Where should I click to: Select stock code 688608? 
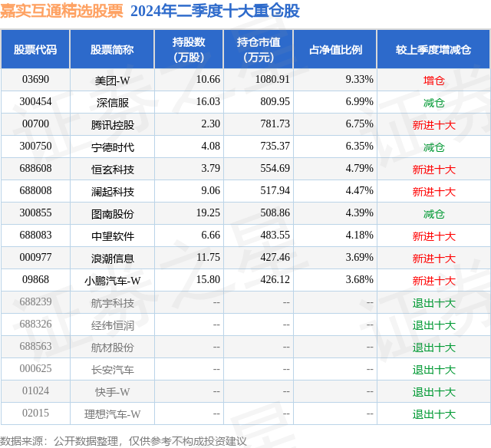click(35, 169)
